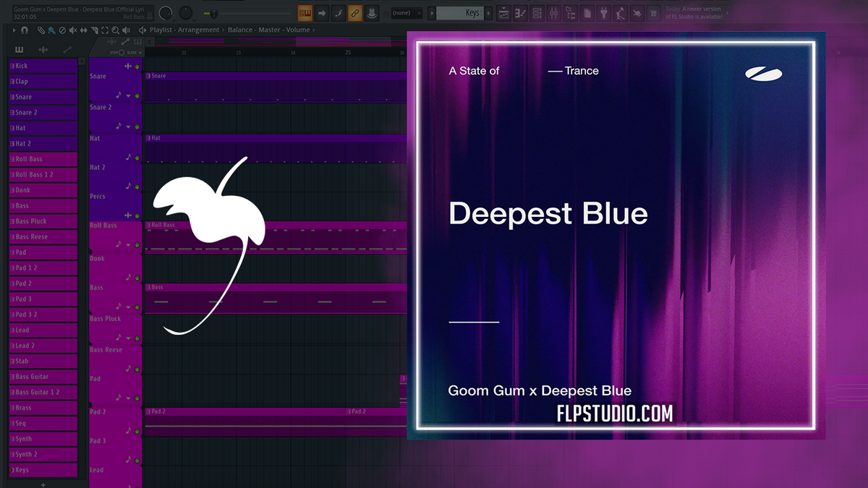Open the FL Studio shop cart icon

(x=654, y=12)
